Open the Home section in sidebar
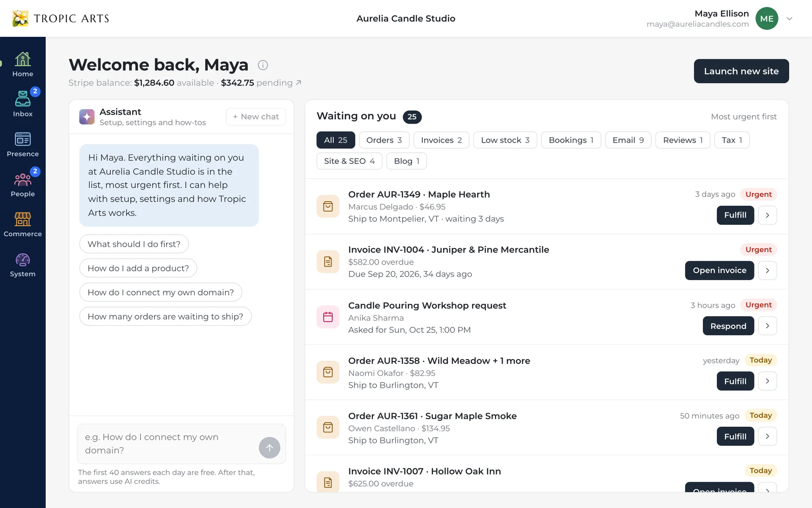The image size is (812, 508). coord(22,65)
